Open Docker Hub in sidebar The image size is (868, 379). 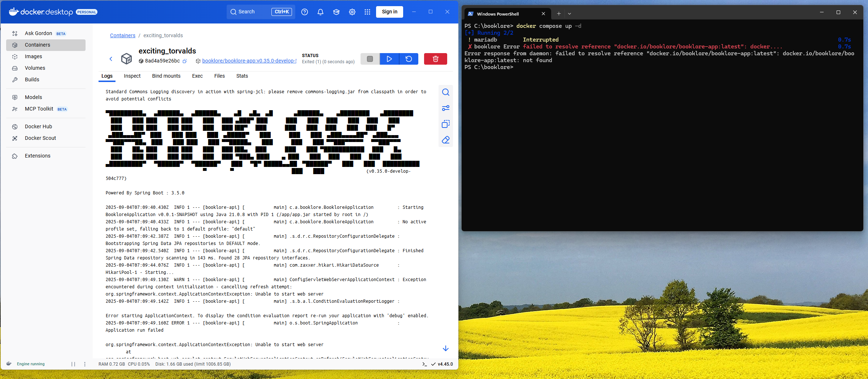(x=46, y=126)
